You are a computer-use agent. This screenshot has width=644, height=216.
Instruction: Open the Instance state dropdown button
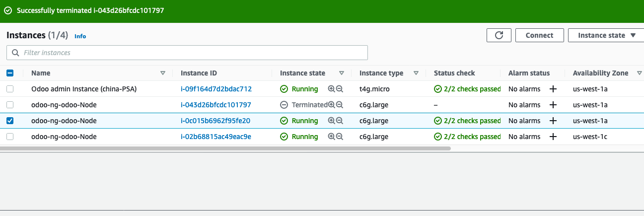click(606, 35)
